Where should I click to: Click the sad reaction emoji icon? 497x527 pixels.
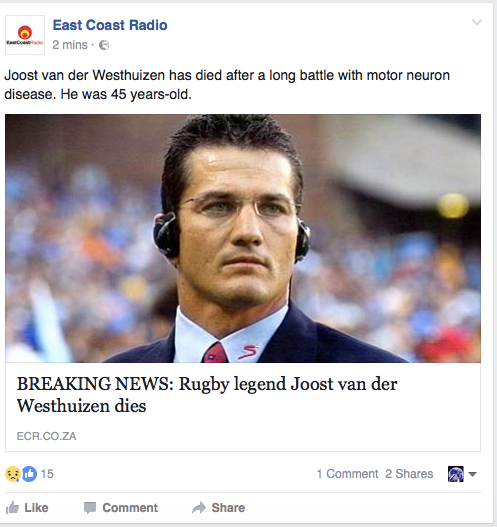click(13, 474)
